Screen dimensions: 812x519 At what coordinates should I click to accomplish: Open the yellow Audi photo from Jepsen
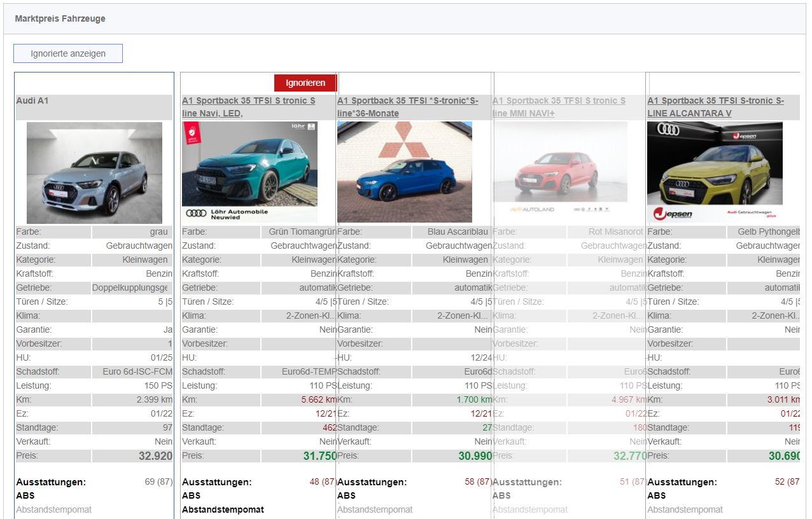(715, 172)
